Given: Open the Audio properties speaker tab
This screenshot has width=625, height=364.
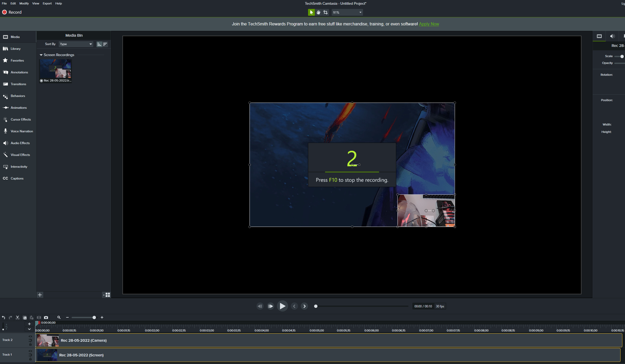Looking at the screenshot, I should tap(612, 36).
